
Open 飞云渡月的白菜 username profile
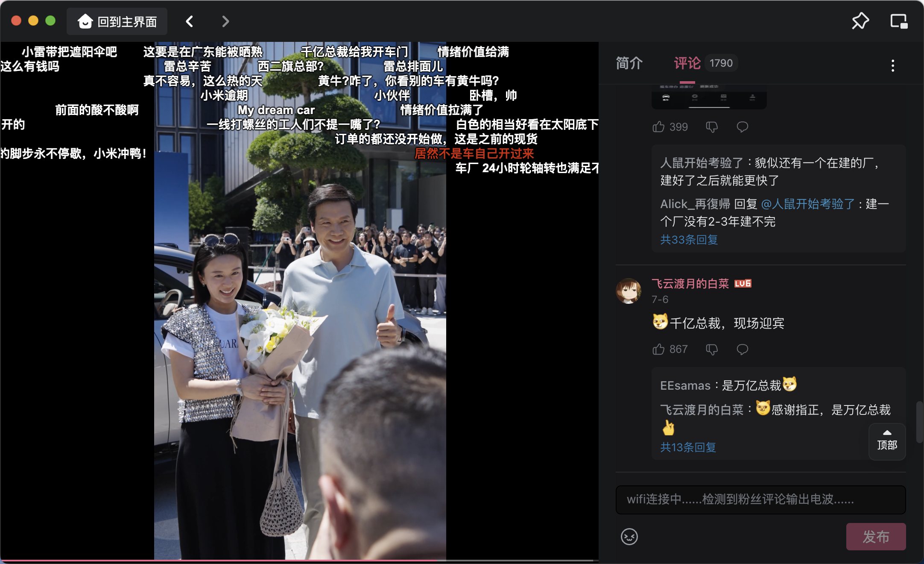(x=690, y=284)
